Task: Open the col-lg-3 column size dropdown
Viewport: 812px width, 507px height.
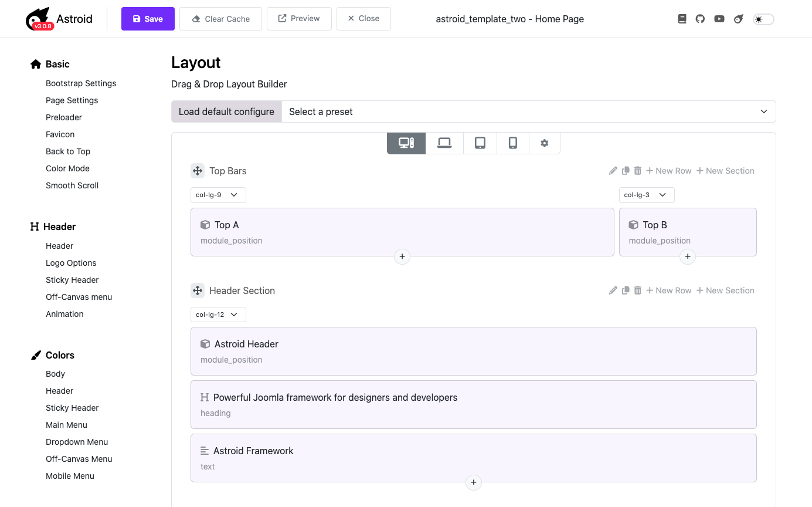Action: click(647, 195)
